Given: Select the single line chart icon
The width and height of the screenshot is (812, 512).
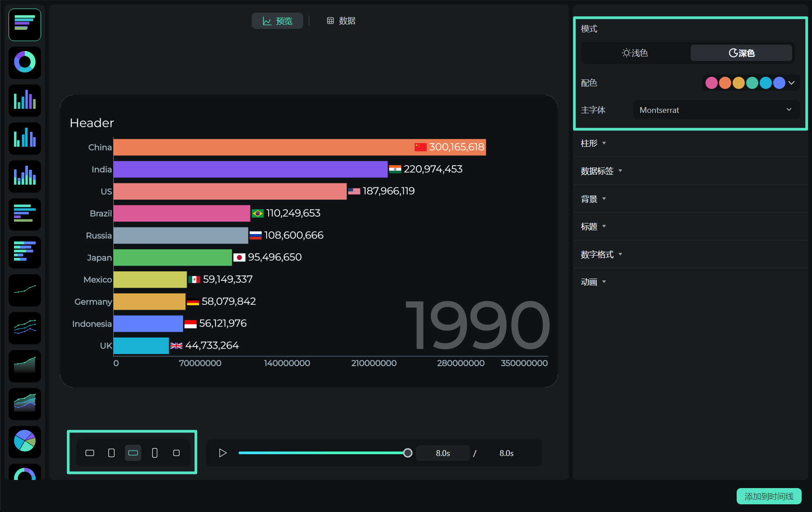Looking at the screenshot, I should [25, 289].
